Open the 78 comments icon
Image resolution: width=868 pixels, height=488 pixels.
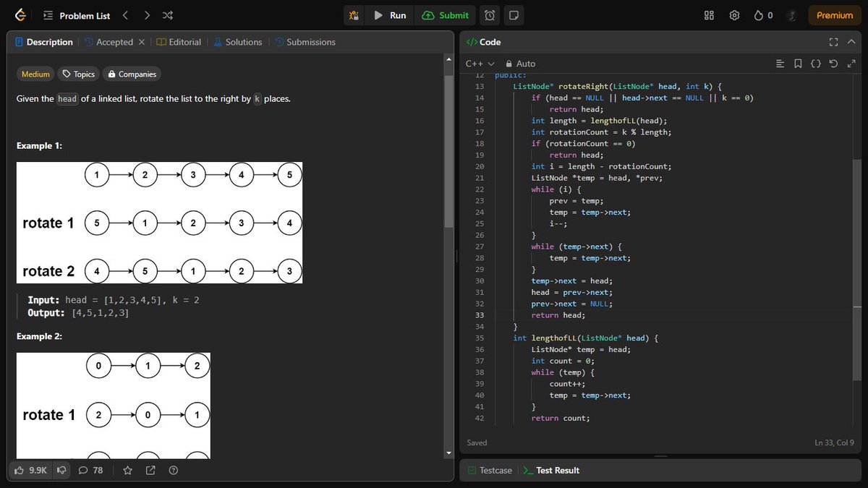click(90, 471)
